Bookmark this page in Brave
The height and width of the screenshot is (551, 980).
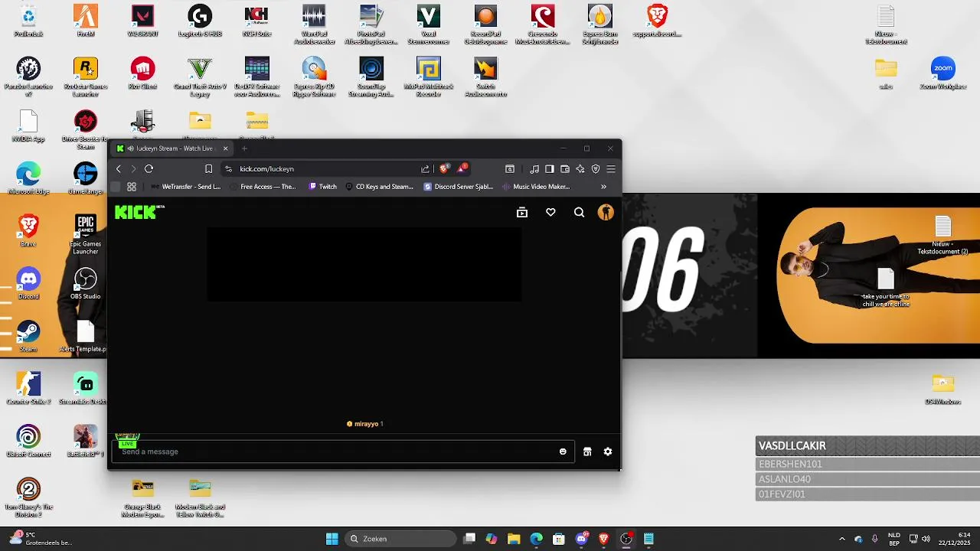(x=208, y=169)
